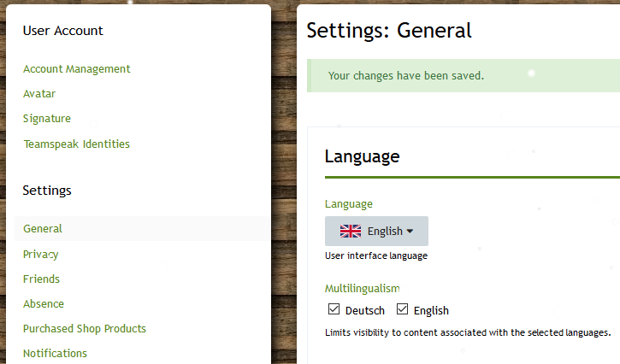
Task: Go to Avatar settings
Action: (x=39, y=94)
